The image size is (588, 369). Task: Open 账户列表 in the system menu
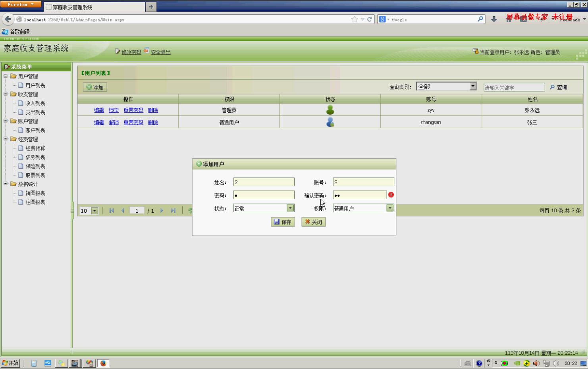point(35,130)
